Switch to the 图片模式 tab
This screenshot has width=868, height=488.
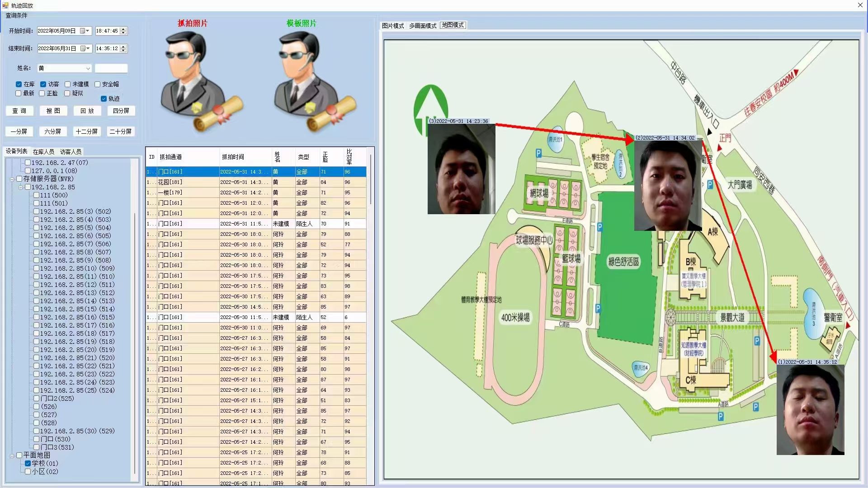tap(392, 26)
